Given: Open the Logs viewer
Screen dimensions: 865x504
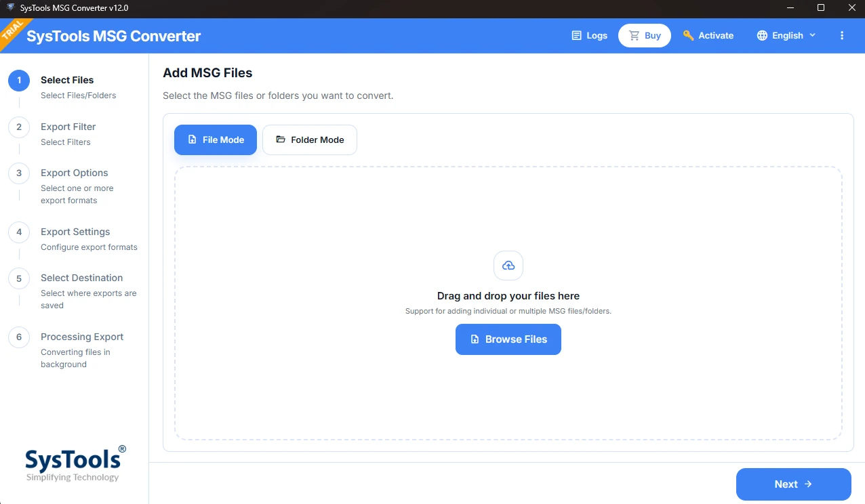Looking at the screenshot, I should (x=589, y=35).
